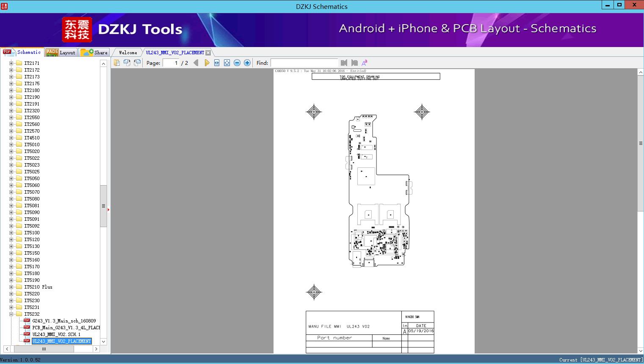Select the IT5150 tree folder

coord(32,253)
